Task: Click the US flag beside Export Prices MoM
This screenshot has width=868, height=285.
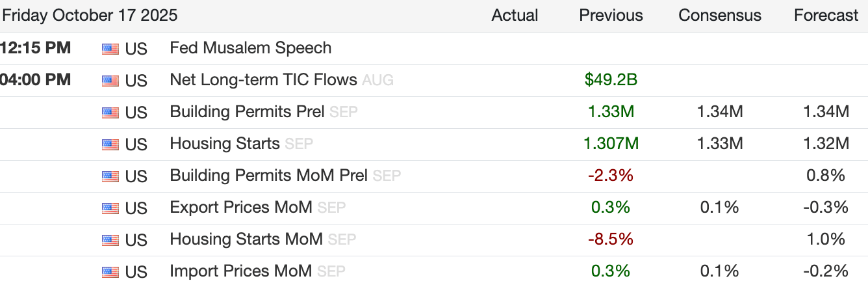Action: [x=110, y=208]
